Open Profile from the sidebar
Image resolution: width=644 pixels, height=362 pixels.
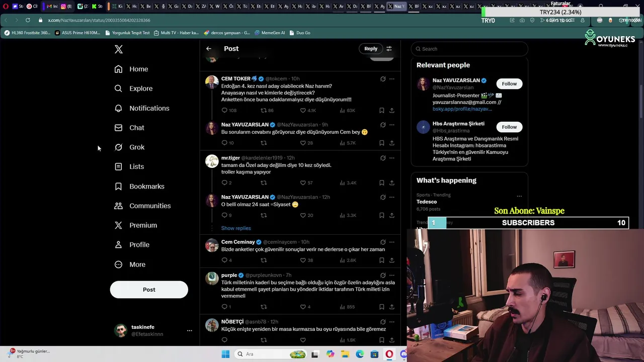(x=132, y=245)
